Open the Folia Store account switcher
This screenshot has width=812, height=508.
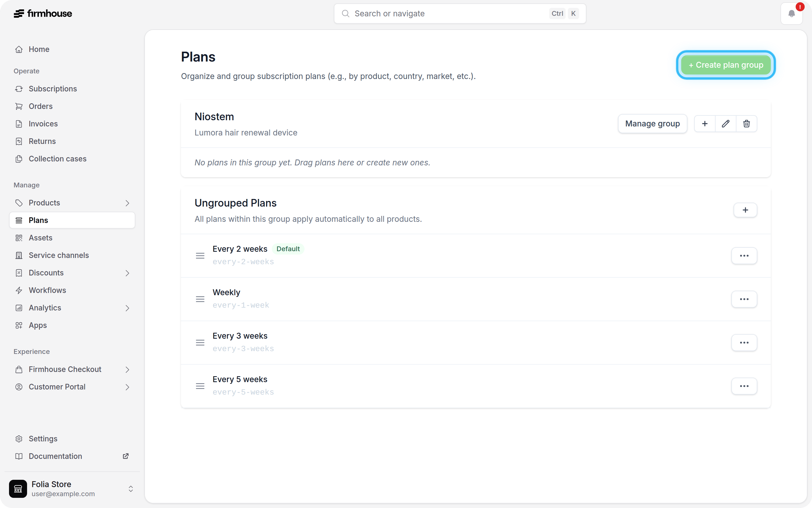[x=131, y=489]
